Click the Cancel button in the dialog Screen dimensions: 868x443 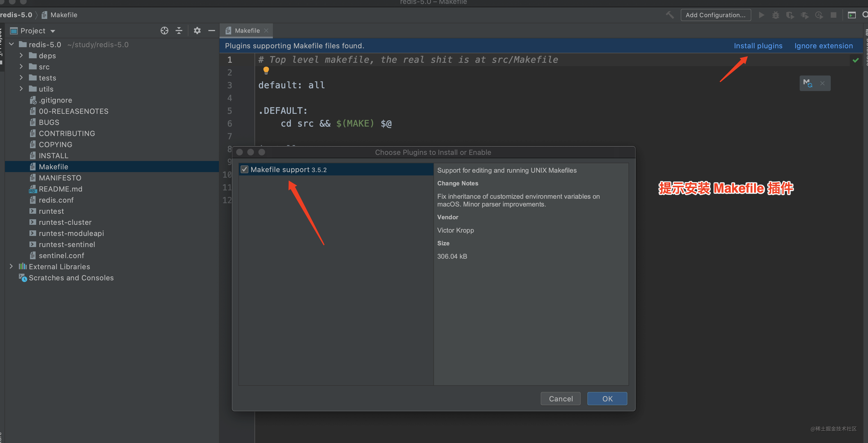pyautogui.click(x=560, y=399)
